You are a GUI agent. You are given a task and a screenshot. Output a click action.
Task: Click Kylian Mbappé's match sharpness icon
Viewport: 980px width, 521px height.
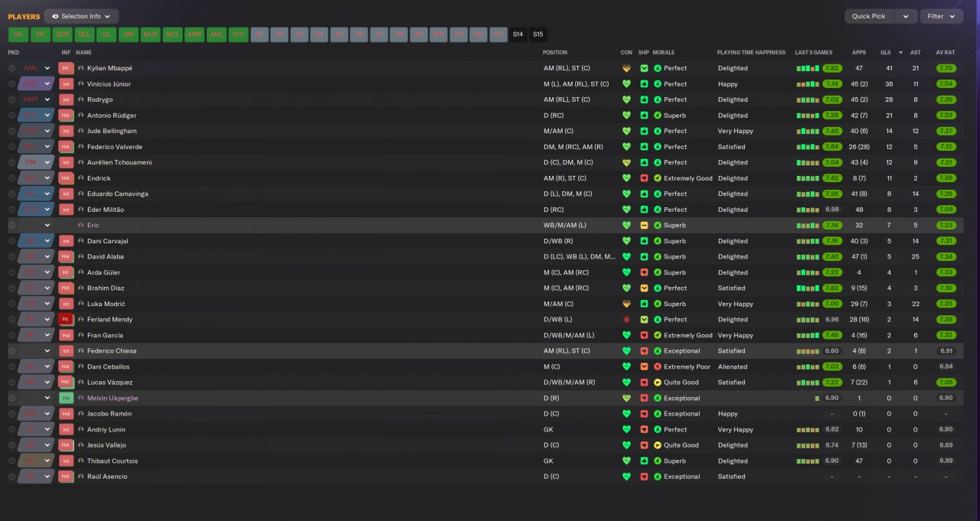click(x=644, y=68)
